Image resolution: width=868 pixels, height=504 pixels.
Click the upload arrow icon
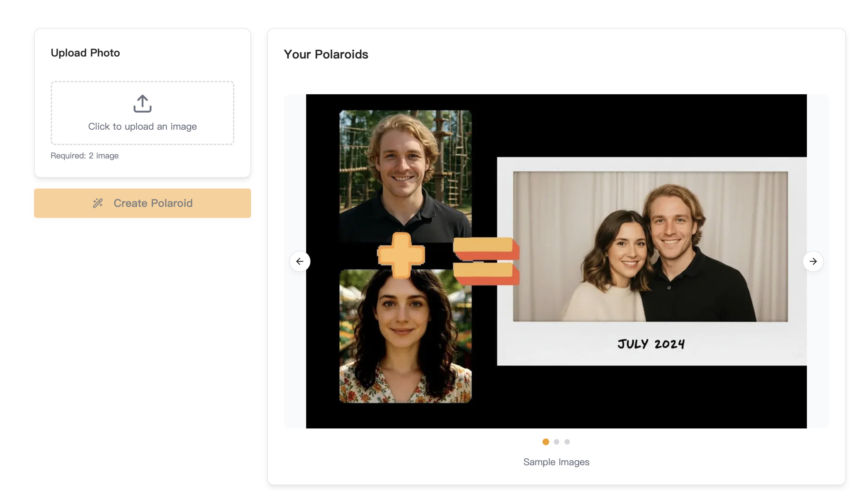click(x=142, y=103)
